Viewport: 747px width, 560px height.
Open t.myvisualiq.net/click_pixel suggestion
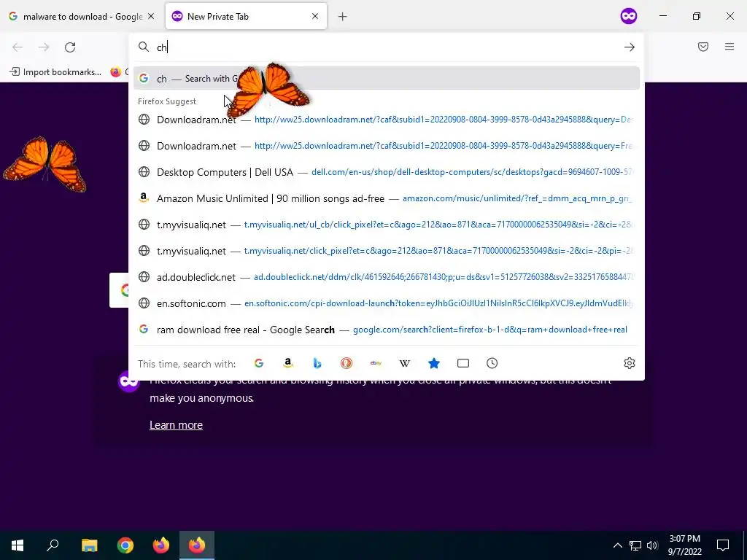[x=387, y=251]
